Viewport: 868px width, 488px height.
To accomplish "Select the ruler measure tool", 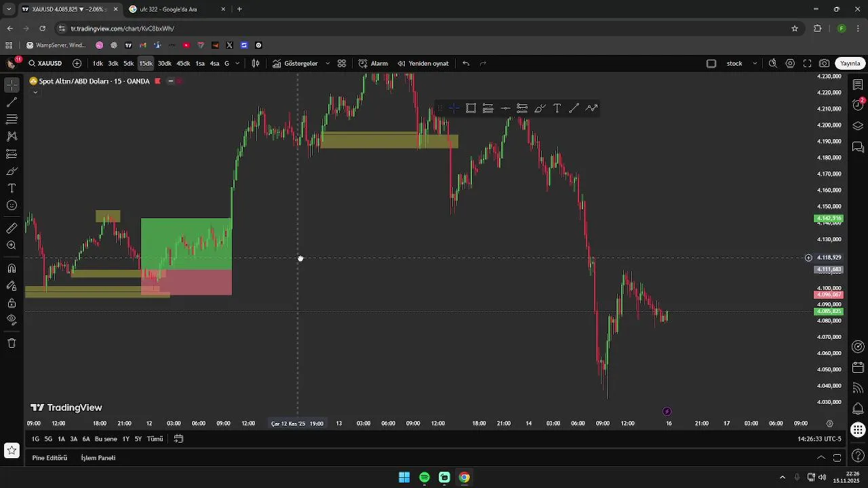I will pyautogui.click(x=12, y=228).
